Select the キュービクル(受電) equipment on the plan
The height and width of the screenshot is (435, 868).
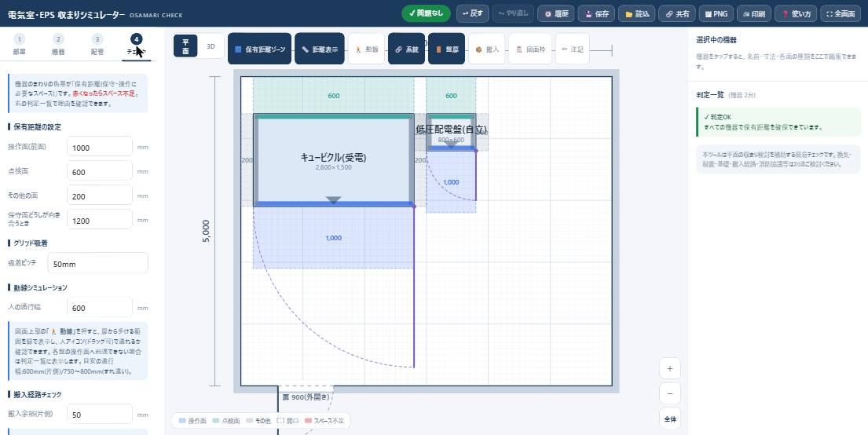point(333,160)
